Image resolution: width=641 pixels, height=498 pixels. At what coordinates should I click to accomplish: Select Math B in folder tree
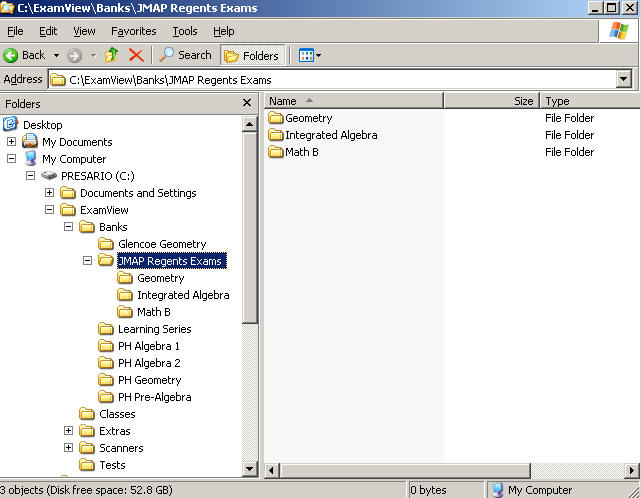(153, 312)
